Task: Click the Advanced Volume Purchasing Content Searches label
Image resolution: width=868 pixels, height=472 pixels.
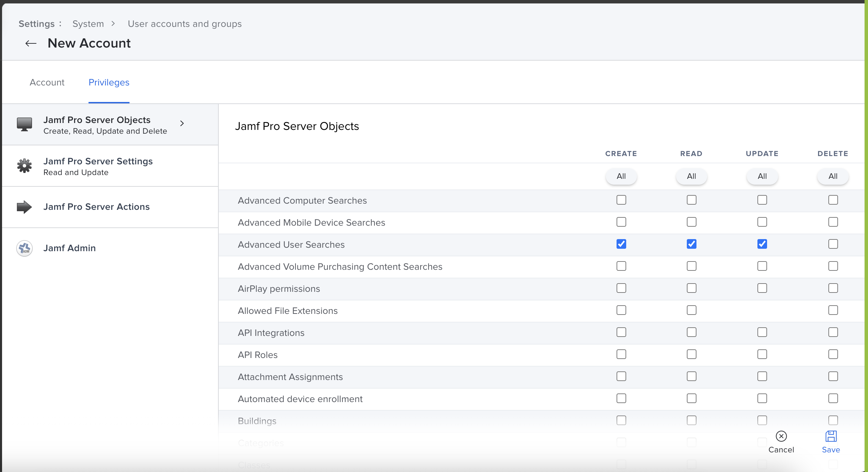Action: (x=340, y=267)
